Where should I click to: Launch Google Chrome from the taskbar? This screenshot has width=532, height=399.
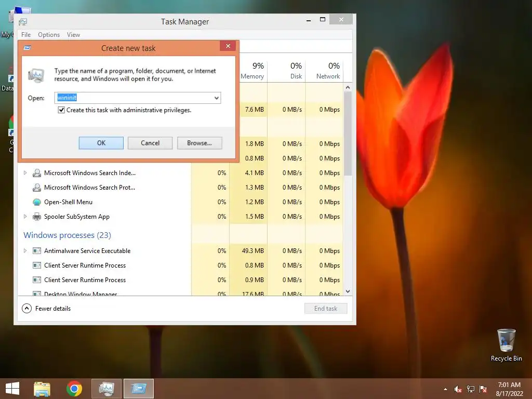click(x=74, y=389)
